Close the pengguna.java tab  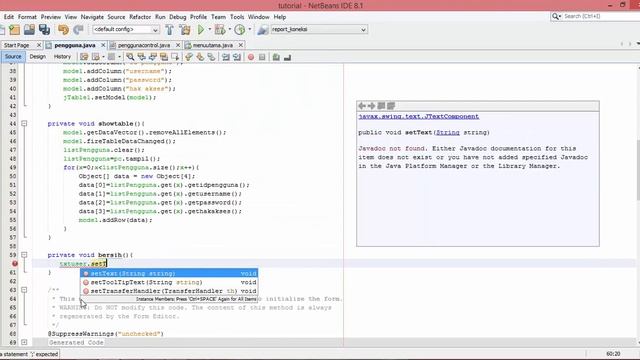[x=103, y=45]
